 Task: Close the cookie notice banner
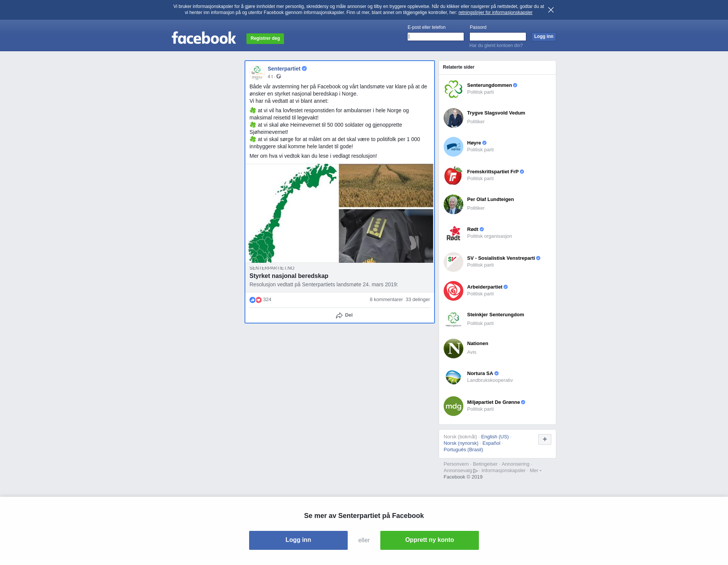551,10
